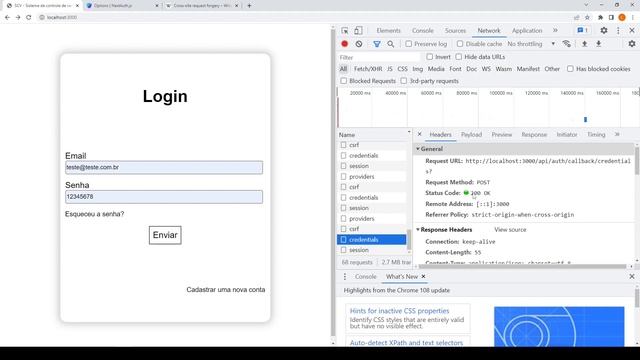Open Network panel settings gear

632,44
